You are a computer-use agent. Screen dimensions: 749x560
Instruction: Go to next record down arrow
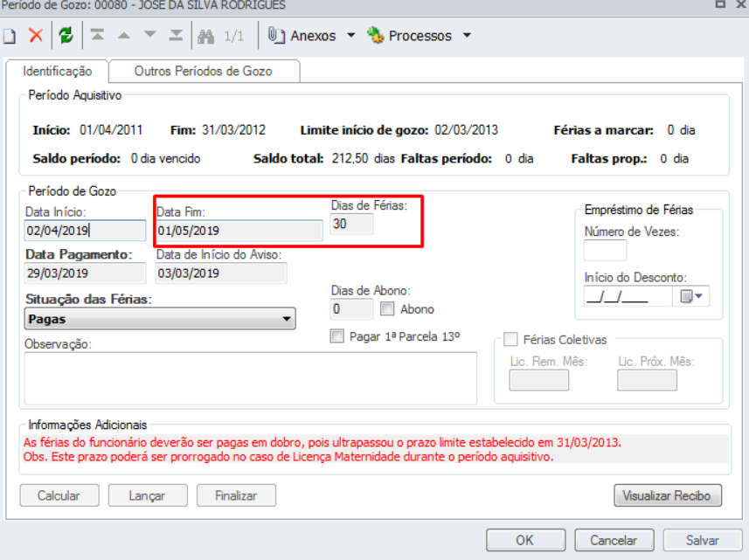click(x=150, y=35)
